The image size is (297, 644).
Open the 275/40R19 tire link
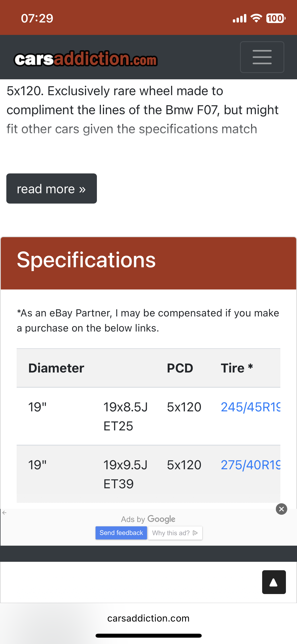(x=250, y=465)
